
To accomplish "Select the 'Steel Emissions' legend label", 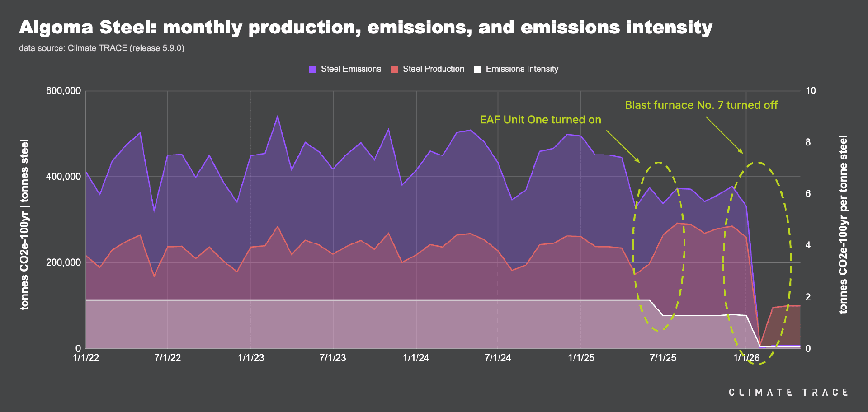I will click(x=351, y=69).
